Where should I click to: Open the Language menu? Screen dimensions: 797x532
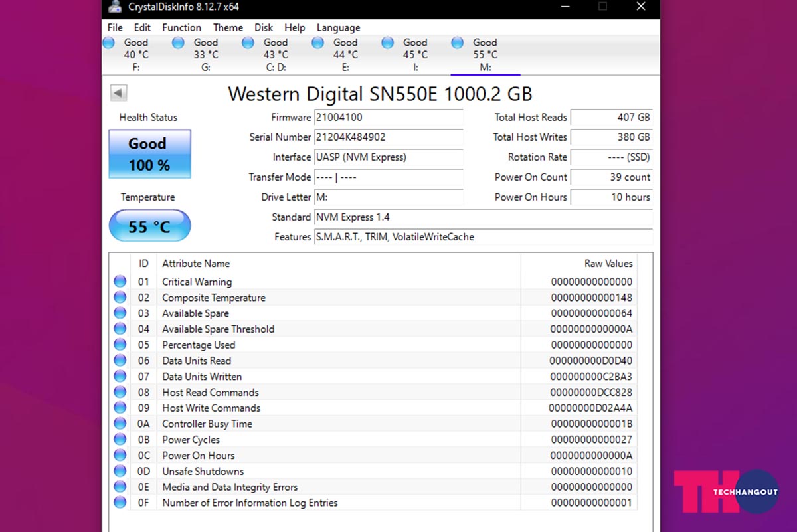coord(338,27)
